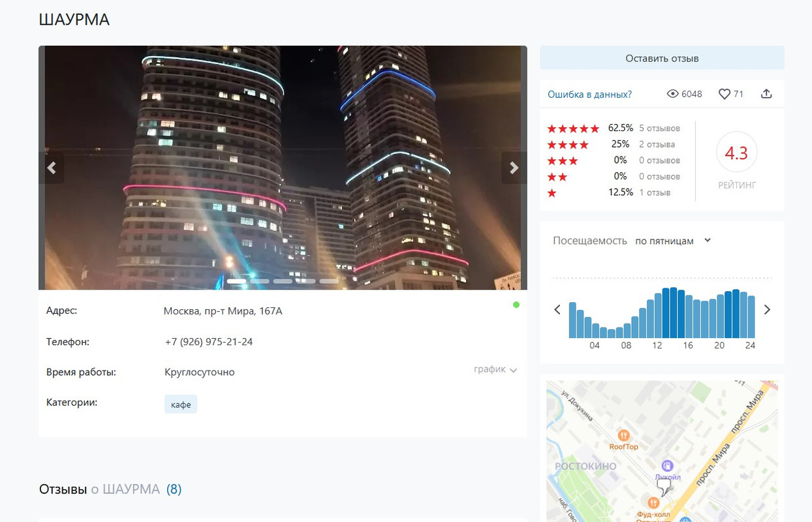This screenshot has width=812, height=522.
Task: Click the 2 отзыва count
Action: [657, 144]
